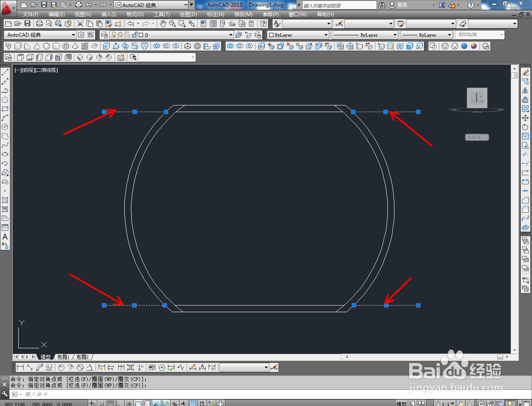Click the vertical scrollbar of drawing area
Viewport: 532px width, 406px height.
tap(515, 209)
